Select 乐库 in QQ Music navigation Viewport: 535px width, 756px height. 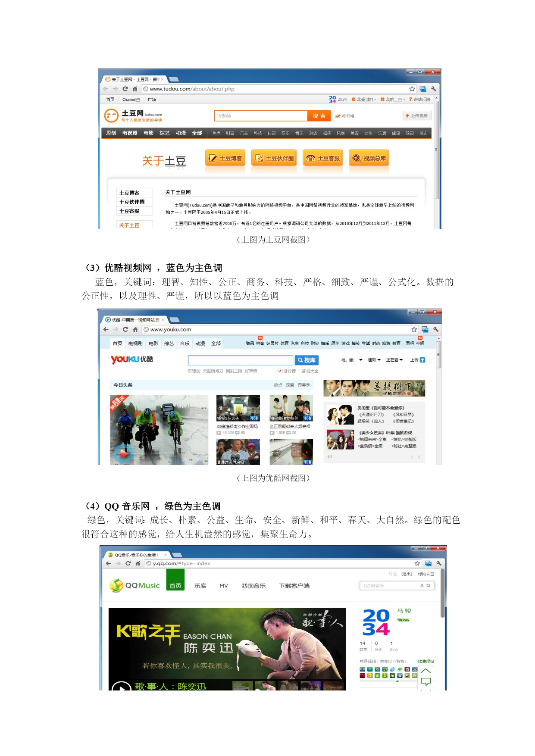pyautogui.click(x=200, y=586)
